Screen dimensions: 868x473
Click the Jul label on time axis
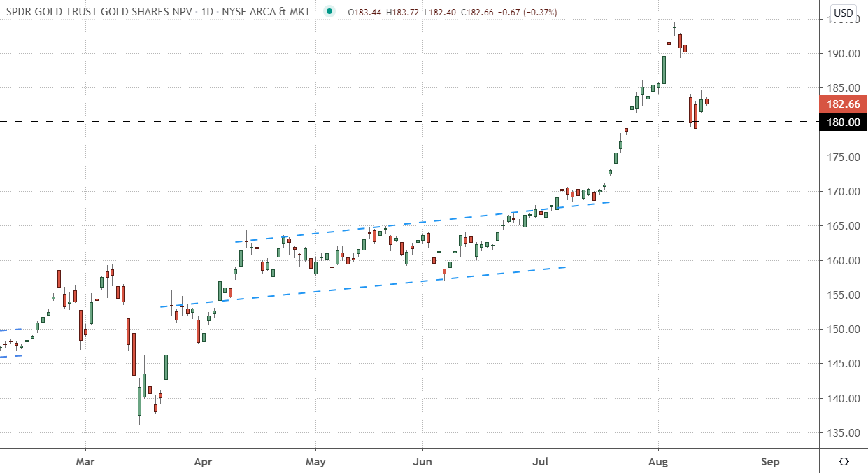tap(541, 462)
